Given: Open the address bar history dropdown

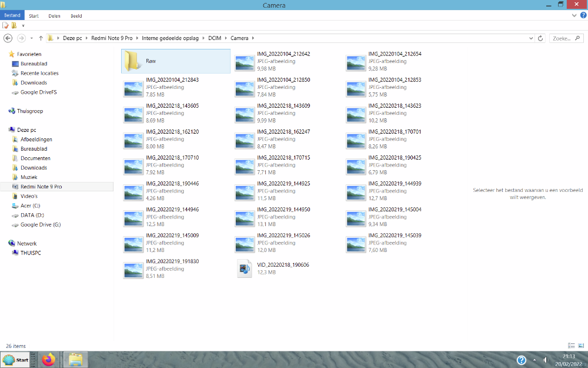Looking at the screenshot, I should point(532,38).
